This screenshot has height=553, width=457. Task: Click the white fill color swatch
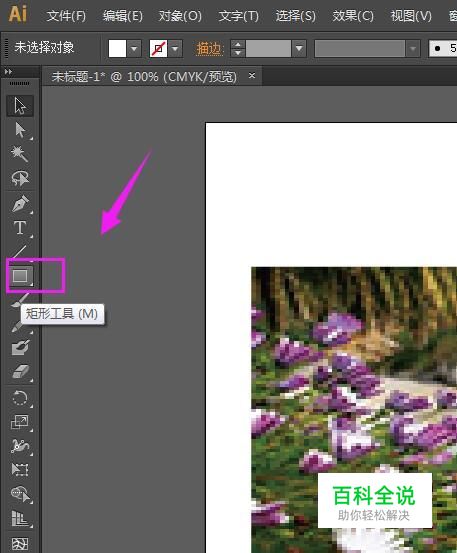117,48
